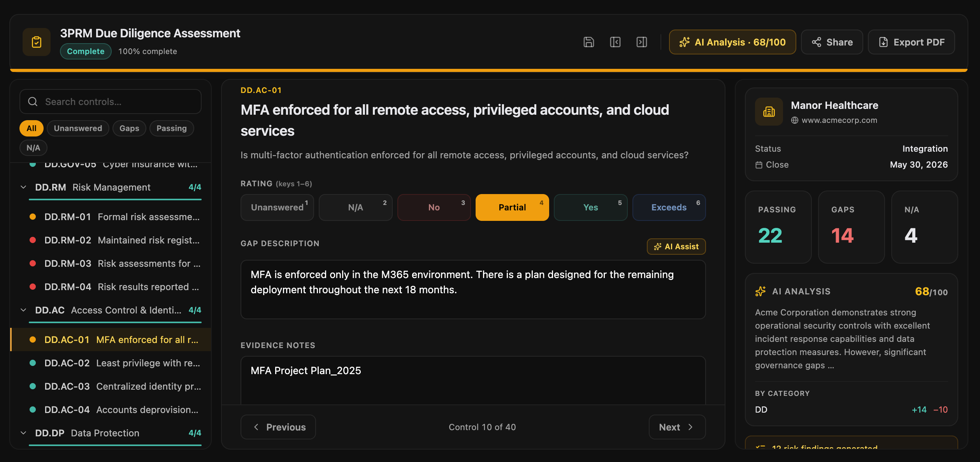Open control DD.RM-01 Formal risk assessment
This screenshot has height=462, width=980.
coord(111,217)
